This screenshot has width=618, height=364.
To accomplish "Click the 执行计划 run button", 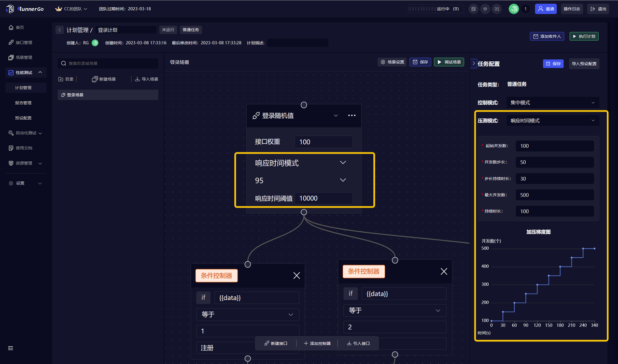I will (584, 36).
